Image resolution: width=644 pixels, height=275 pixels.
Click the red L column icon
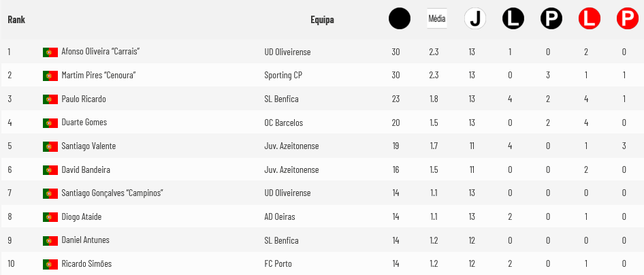pos(590,19)
